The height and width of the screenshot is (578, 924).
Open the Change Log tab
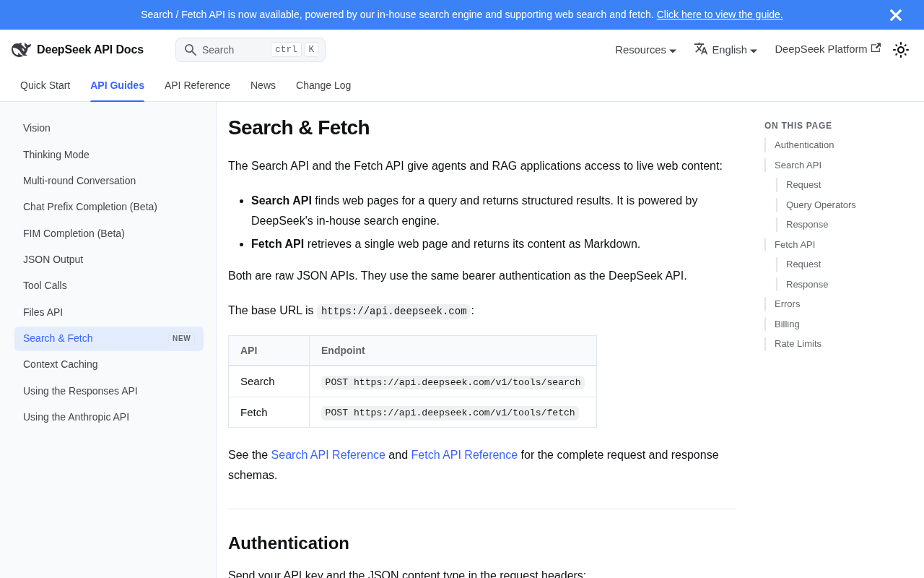[x=323, y=85]
